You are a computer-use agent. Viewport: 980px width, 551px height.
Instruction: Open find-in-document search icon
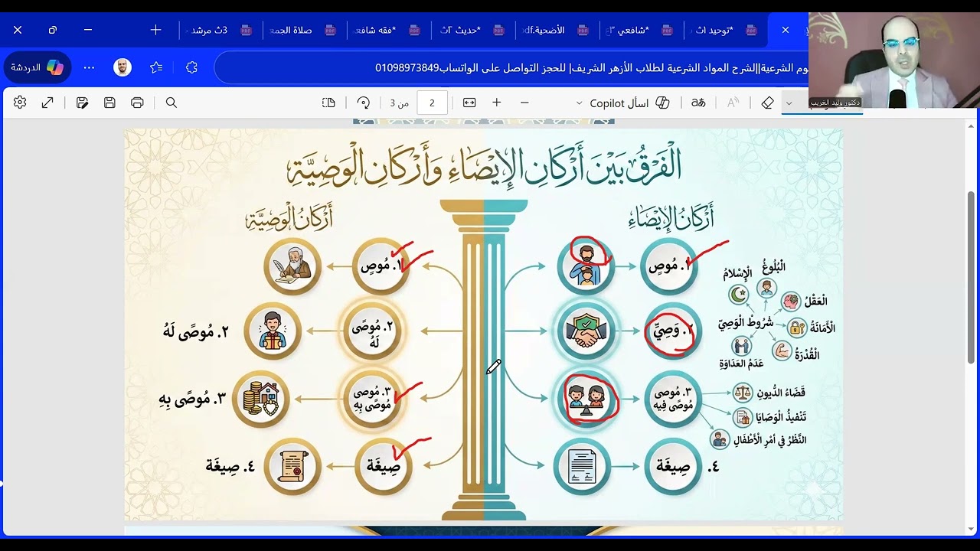pyautogui.click(x=171, y=103)
